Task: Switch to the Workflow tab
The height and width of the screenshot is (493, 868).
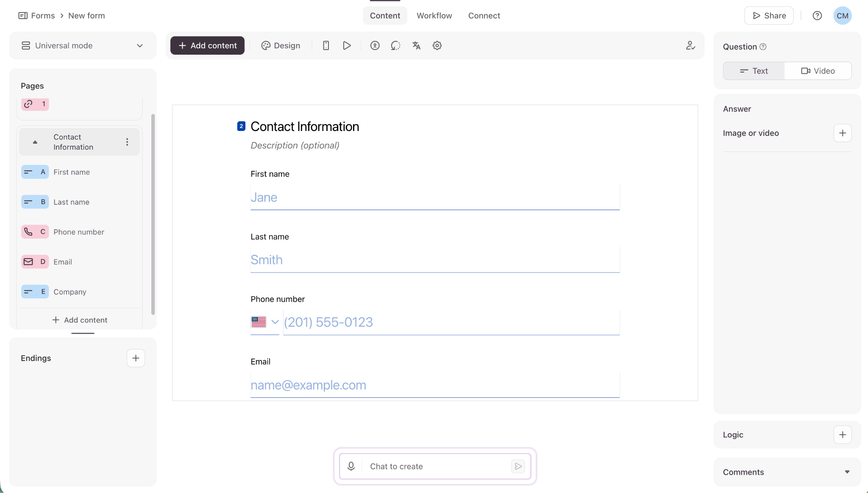Action: [434, 16]
